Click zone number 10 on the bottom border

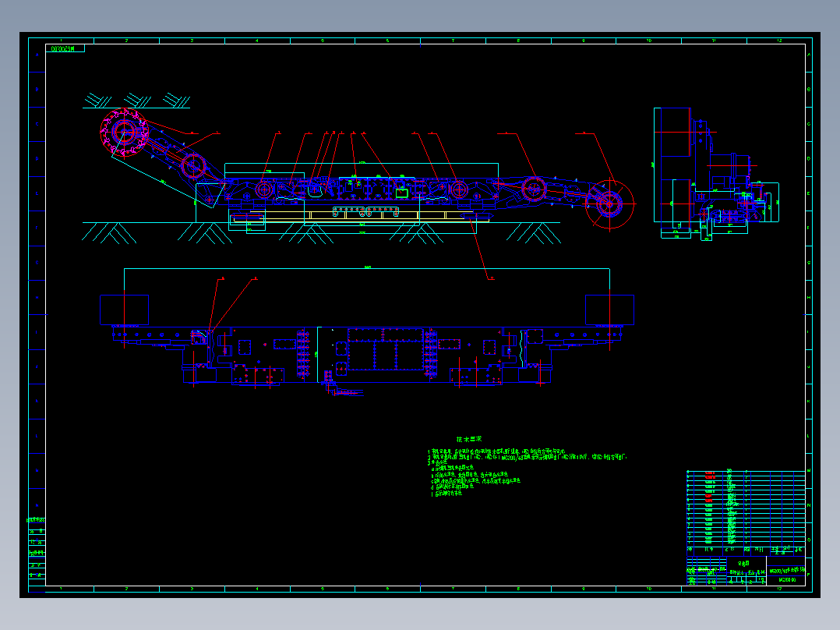click(649, 589)
